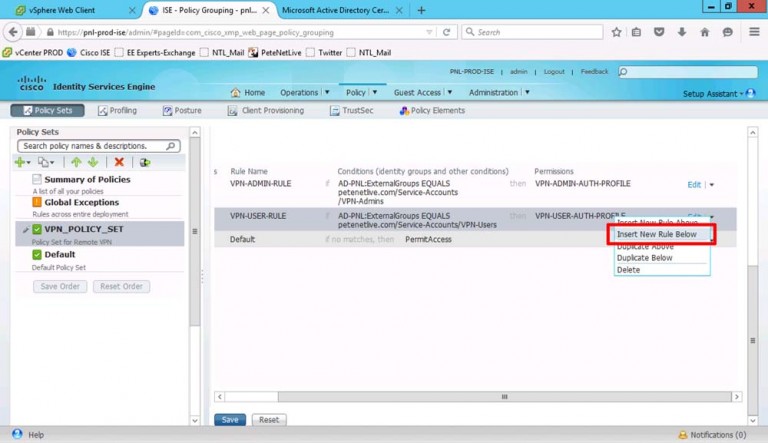Screen dimensions: 768x443
Task: Focus the Search policy names field
Action: (x=93, y=146)
